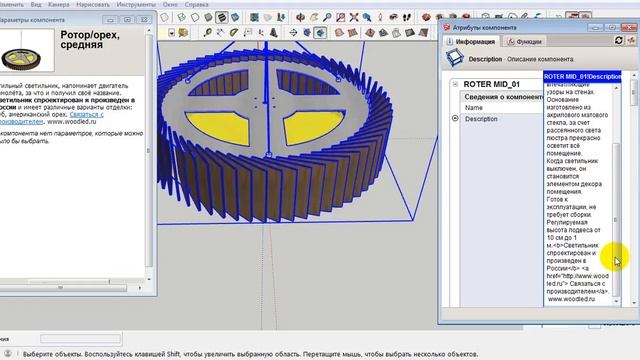Open the Нарисовать menu

[x=92, y=4]
